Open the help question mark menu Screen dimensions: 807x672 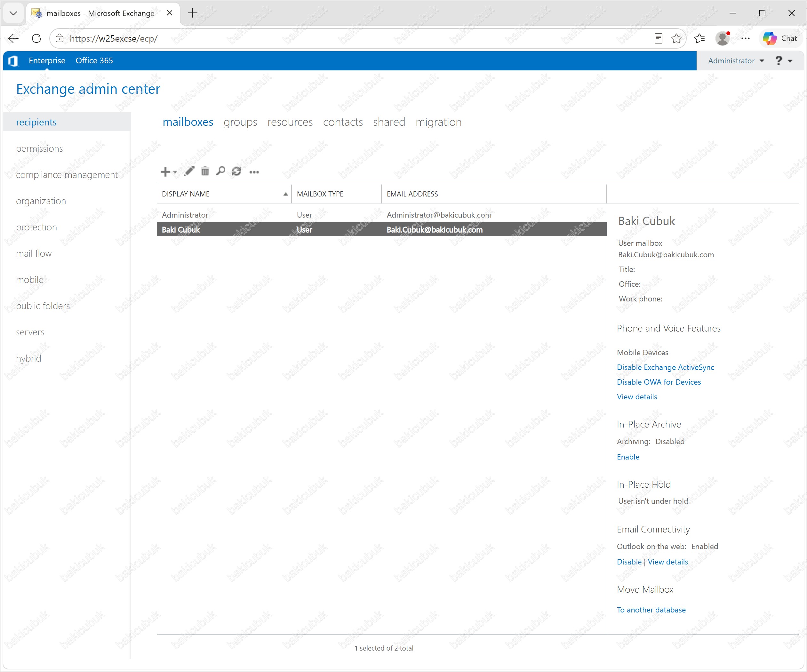point(784,61)
